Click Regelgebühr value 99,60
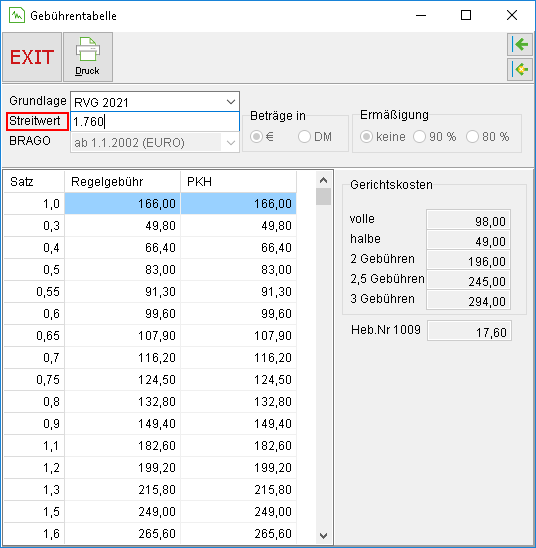Image resolution: width=536 pixels, height=548 pixels. click(x=123, y=313)
